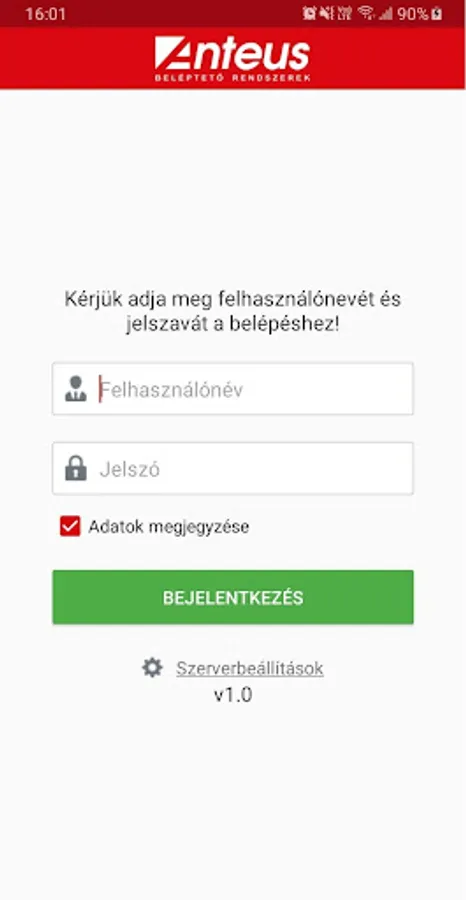Tap the muted sound icon in status bar
The width and height of the screenshot is (466, 900).
click(327, 13)
